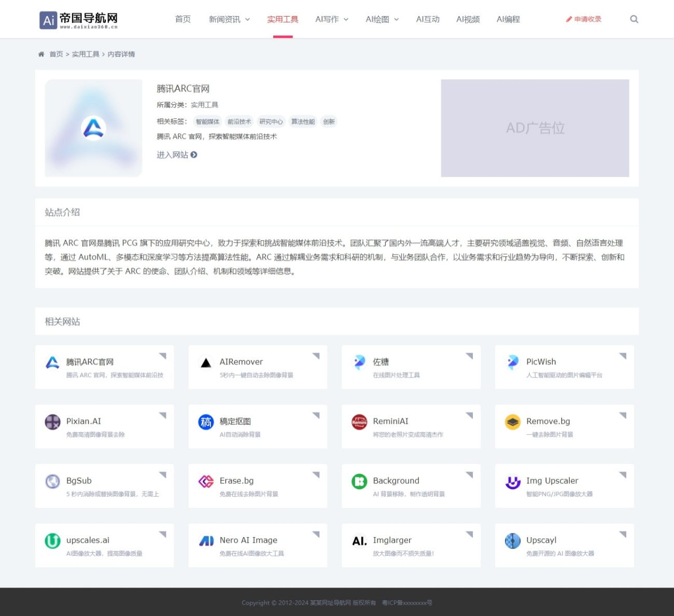
Task: Click the red ReminiAI logo icon
Action: pyautogui.click(x=359, y=422)
